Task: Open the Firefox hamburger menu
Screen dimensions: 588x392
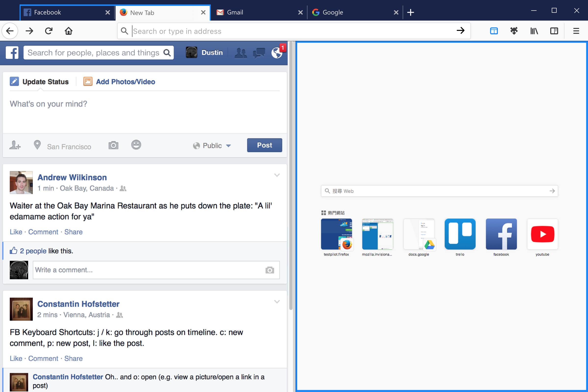Action: pos(576,31)
